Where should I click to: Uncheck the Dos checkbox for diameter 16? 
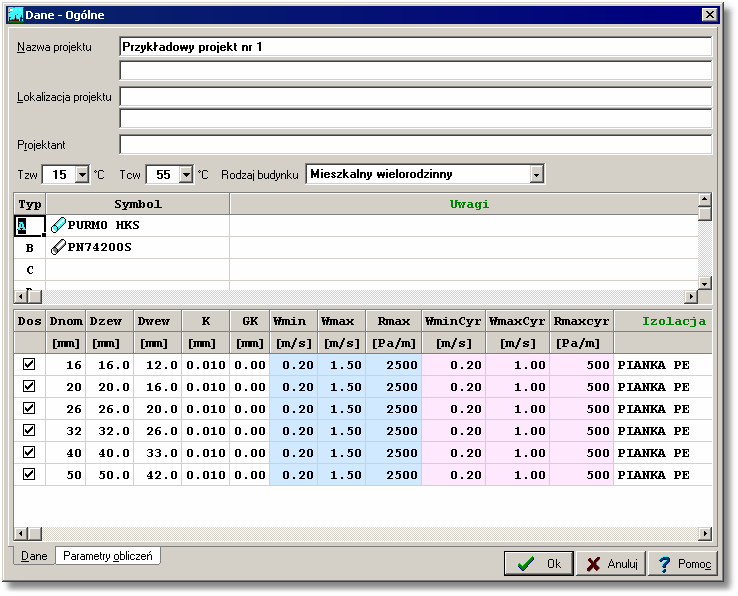(x=29, y=364)
